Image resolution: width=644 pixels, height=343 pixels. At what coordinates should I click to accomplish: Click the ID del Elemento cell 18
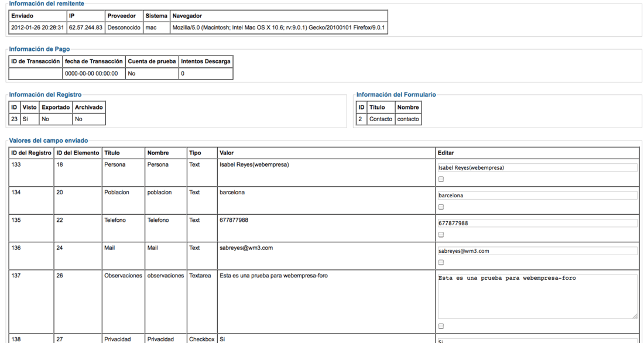coord(60,164)
